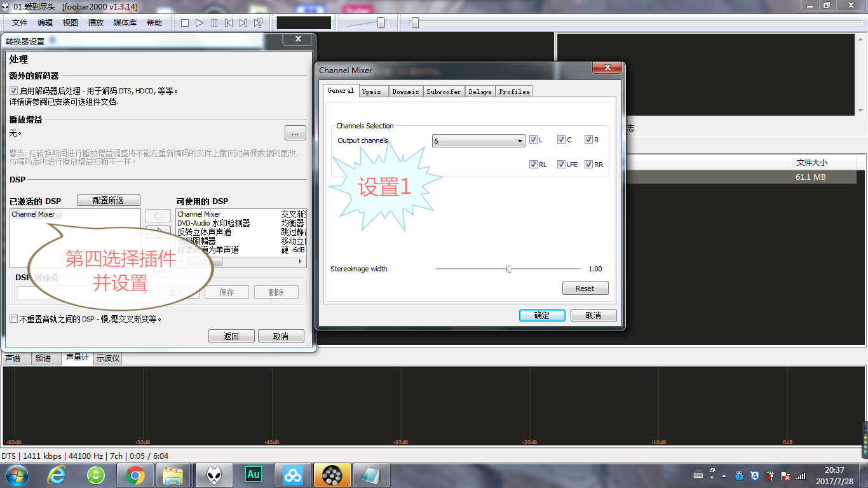Switch to the Upmix tab
Image resolution: width=868 pixels, height=488 pixels.
pos(373,91)
